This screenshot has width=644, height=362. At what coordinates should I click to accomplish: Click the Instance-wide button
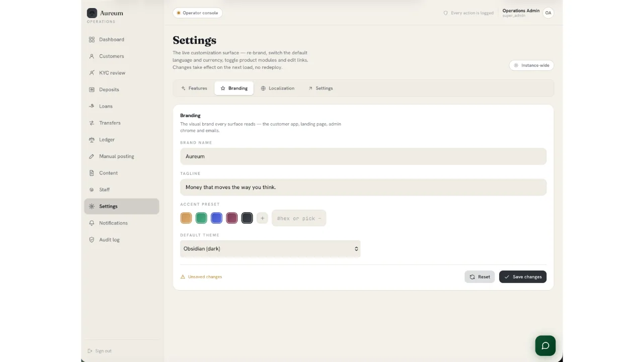[x=531, y=65]
